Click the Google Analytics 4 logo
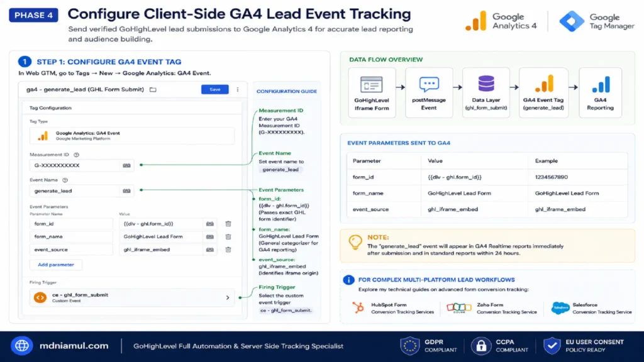This screenshot has height=362, width=644. point(501,21)
